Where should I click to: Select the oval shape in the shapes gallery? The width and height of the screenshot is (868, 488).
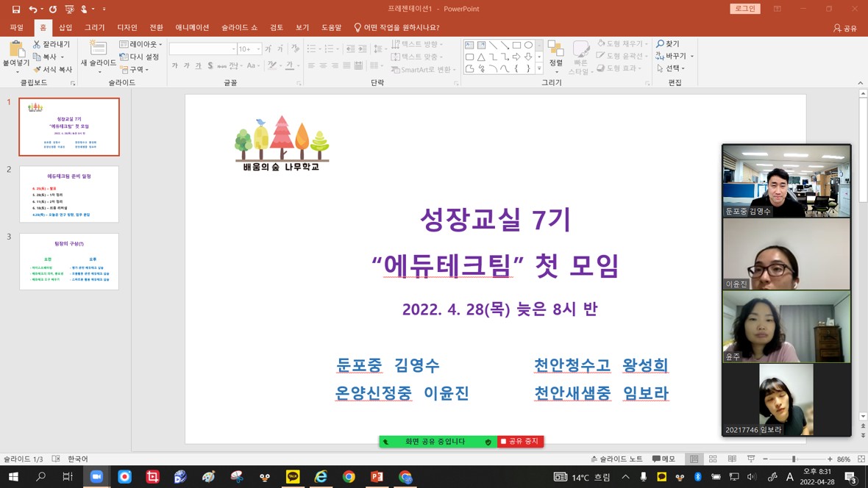(x=528, y=44)
